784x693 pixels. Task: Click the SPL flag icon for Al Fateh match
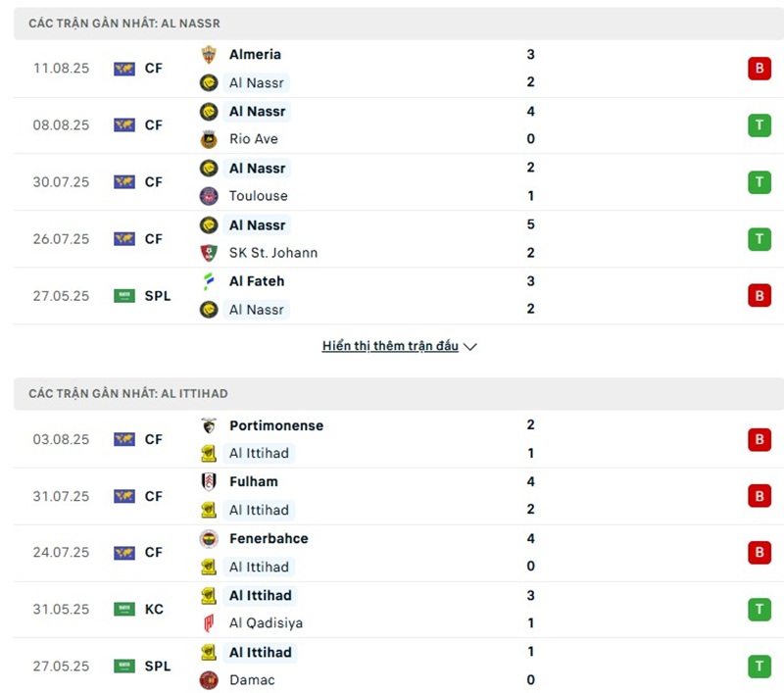tap(124, 296)
